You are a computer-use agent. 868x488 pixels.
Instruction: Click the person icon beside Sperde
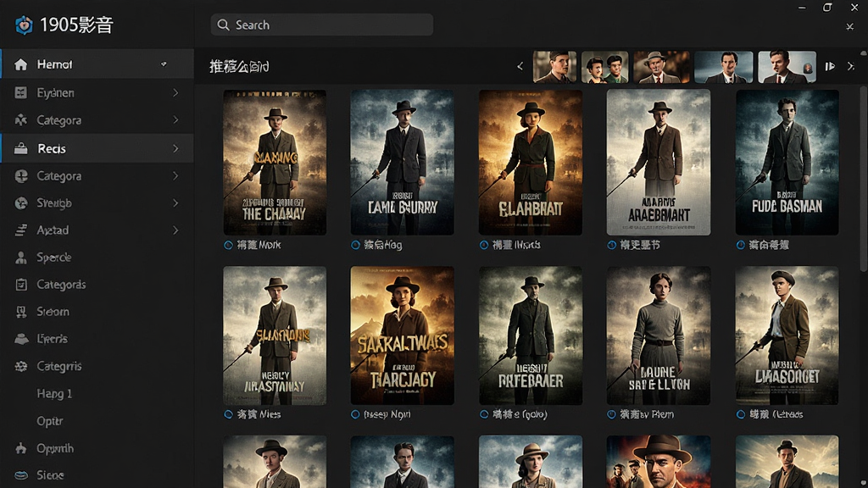(x=21, y=258)
